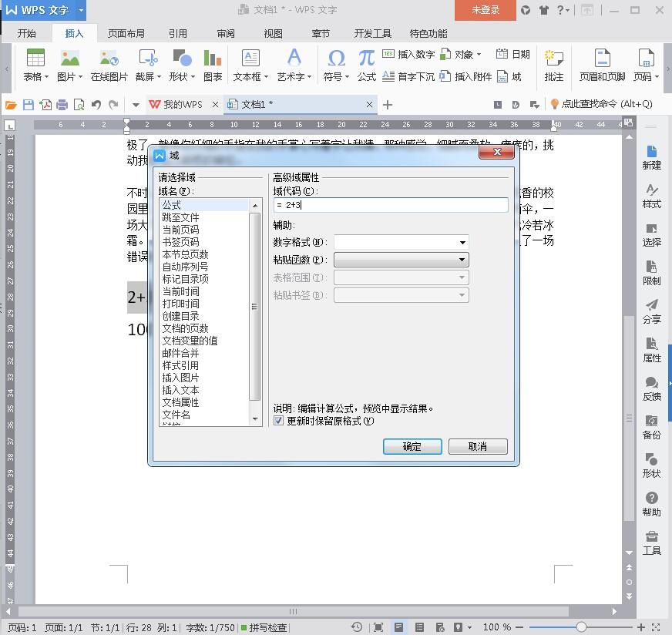672x635 pixels.
Task: Click the zoom slider handle
Action: pyautogui.click(x=581, y=627)
